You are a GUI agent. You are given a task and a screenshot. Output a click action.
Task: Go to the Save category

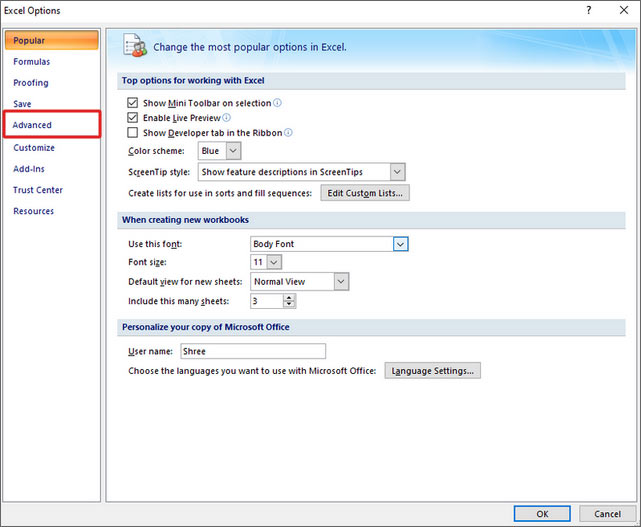22,104
